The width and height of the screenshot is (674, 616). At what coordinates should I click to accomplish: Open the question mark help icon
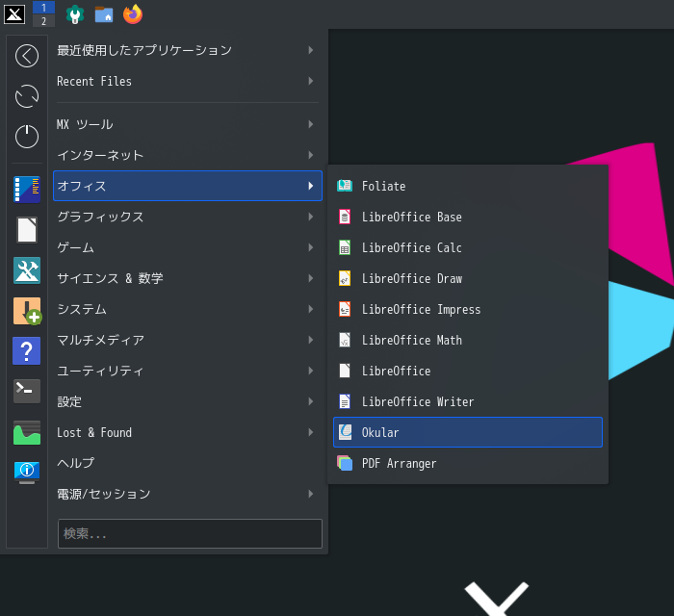tap(27, 351)
